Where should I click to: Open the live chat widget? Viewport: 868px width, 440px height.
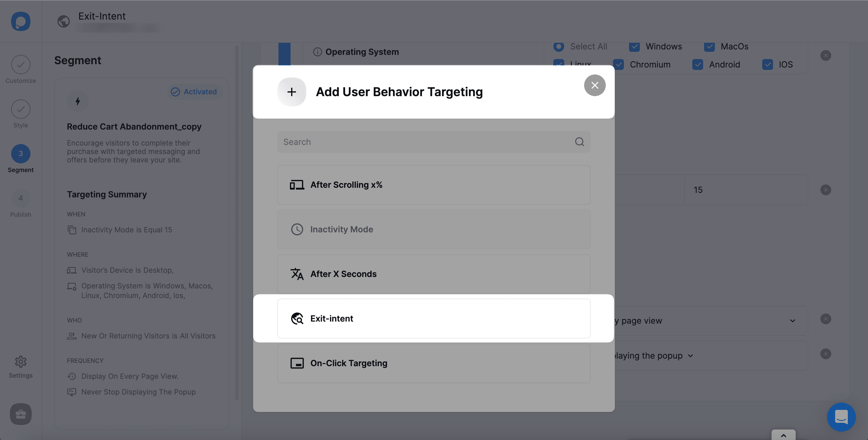[x=841, y=417]
